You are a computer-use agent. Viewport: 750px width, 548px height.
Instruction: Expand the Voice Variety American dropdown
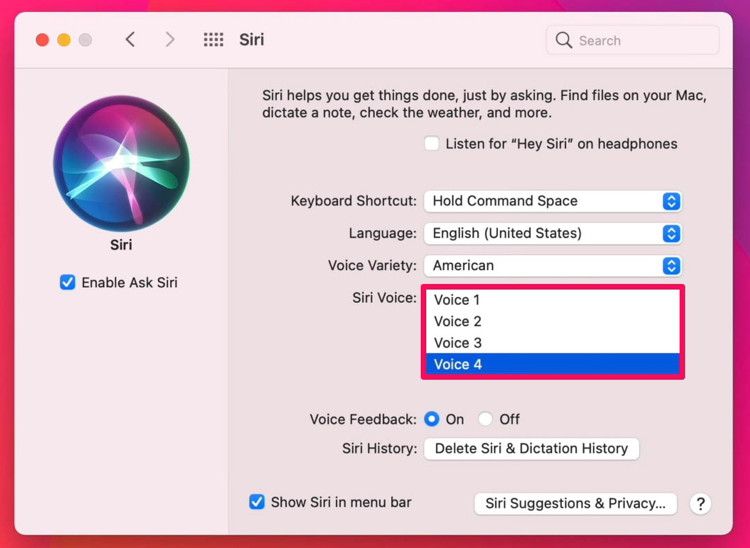pos(553,266)
